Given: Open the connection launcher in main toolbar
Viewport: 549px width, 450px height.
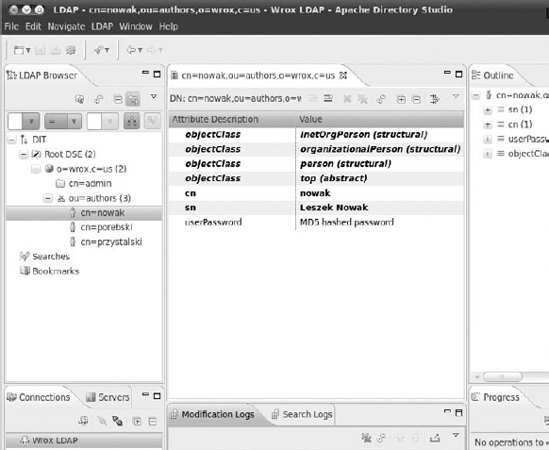Looking at the screenshot, I should click(x=101, y=50).
